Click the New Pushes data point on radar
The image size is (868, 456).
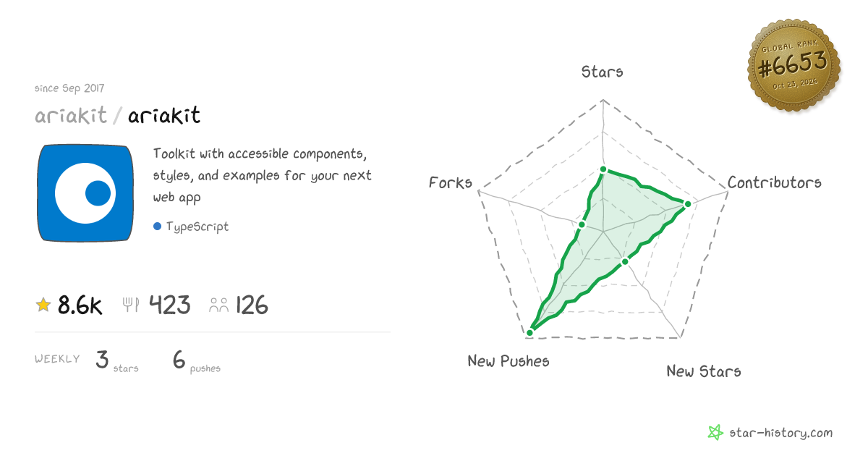(530, 332)
